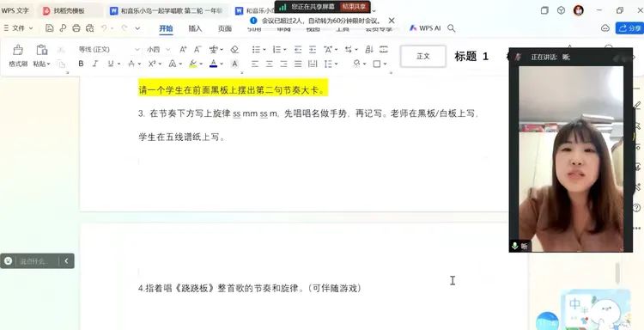The image size is (644, 330).
Task: Click the cloud sync status icon
Action: click(x=605, y=28)
